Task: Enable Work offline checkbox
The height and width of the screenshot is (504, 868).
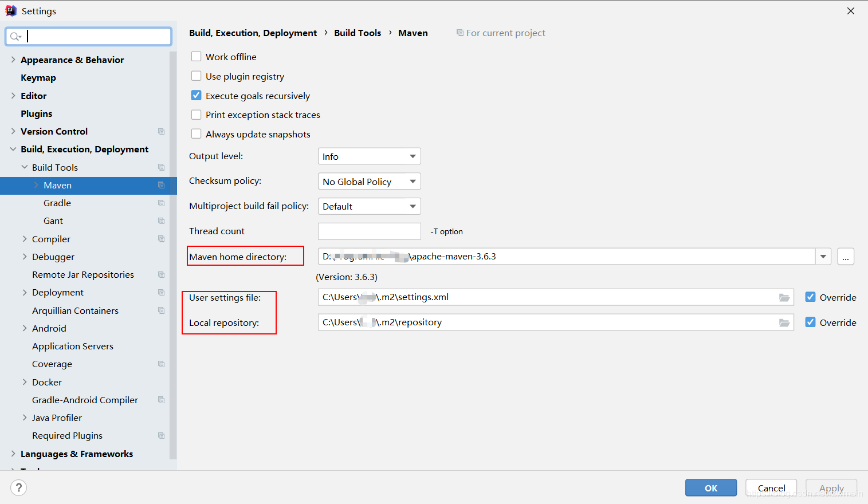Action: (x=196, y=56)
